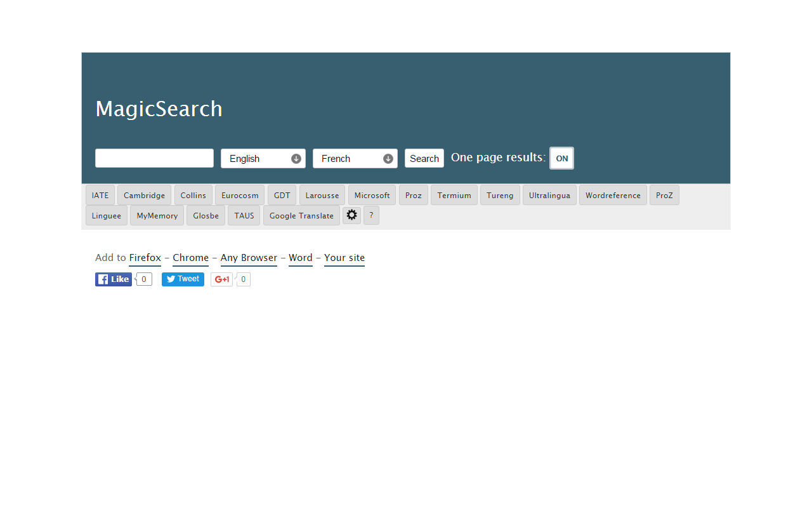Share via the Tweet button
The image size is (812, 508).
pos(183,279)
